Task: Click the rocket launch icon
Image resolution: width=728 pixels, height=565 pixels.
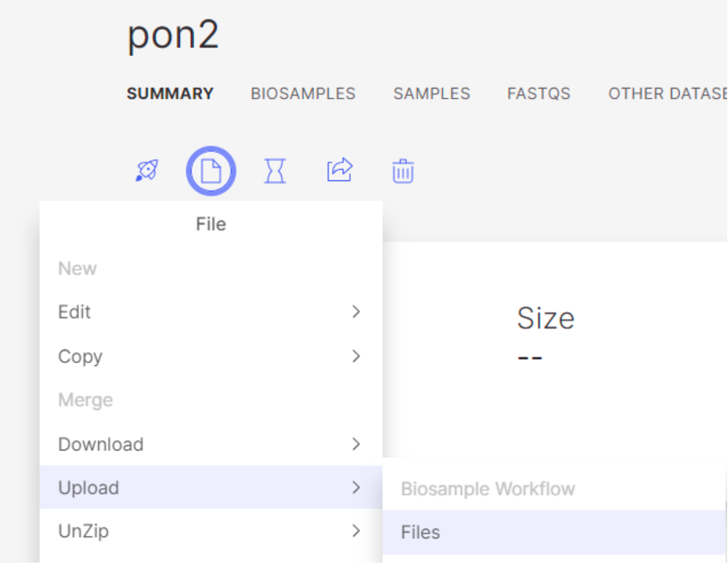Action: click(147, 171)
